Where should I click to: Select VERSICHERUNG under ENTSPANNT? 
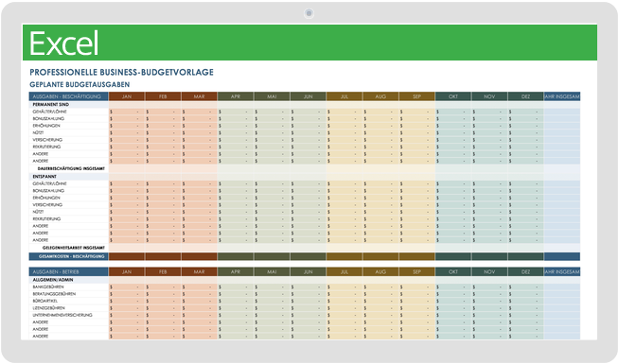[x=47, y=205]
